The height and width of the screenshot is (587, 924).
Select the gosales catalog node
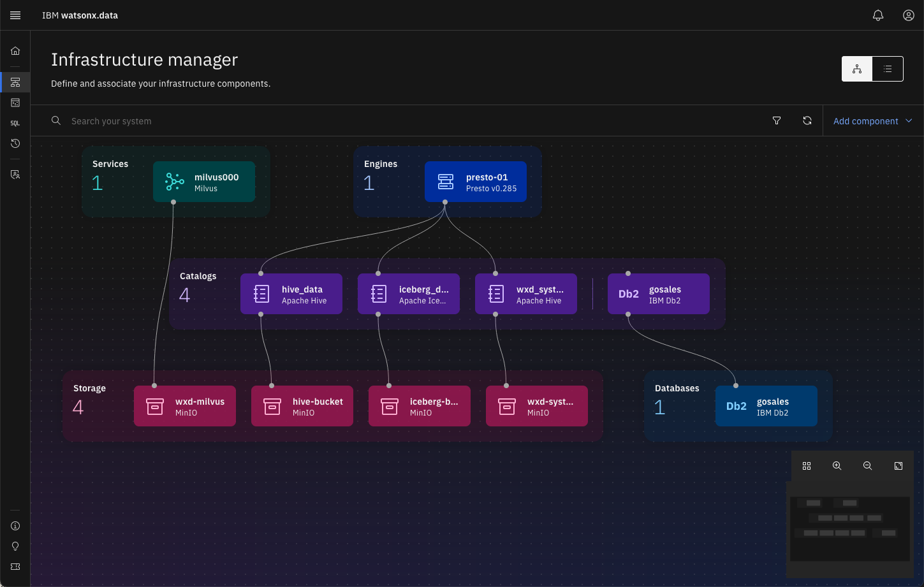[x=659, y=294]
